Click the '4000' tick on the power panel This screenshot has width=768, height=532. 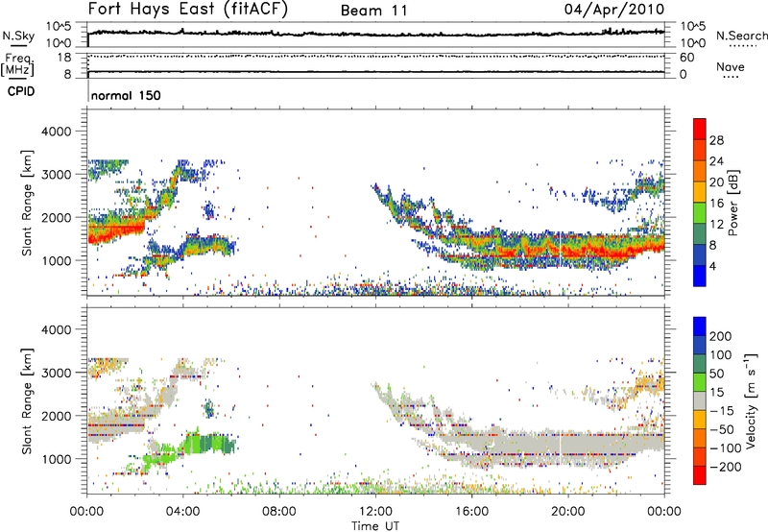pyautogui.click(x=56, y=132)
